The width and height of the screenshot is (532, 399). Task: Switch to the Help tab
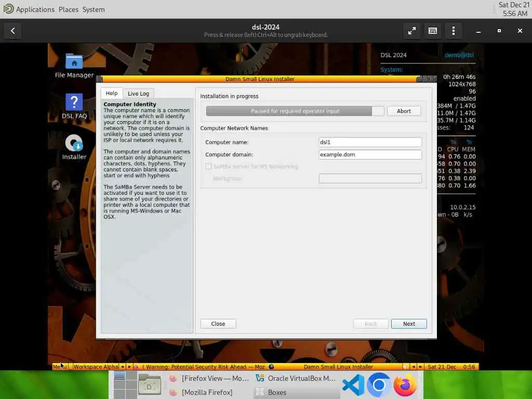coord(111,94)
